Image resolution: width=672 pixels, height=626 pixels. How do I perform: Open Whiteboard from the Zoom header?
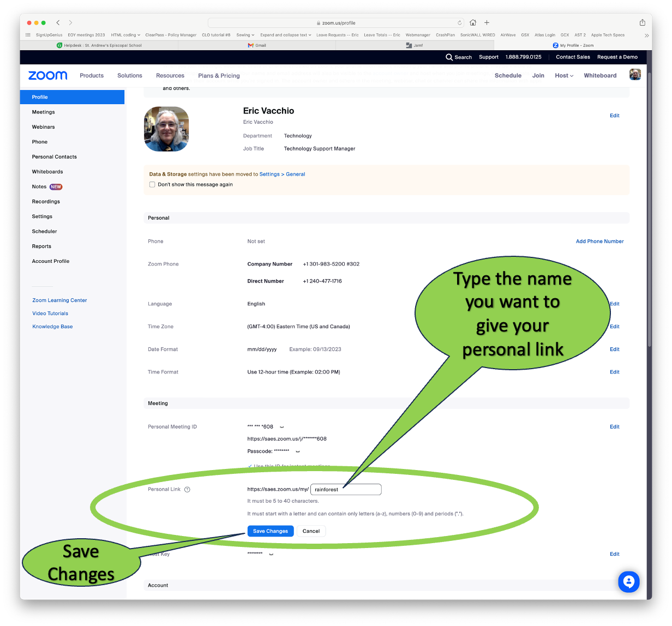tap(600, 76)
